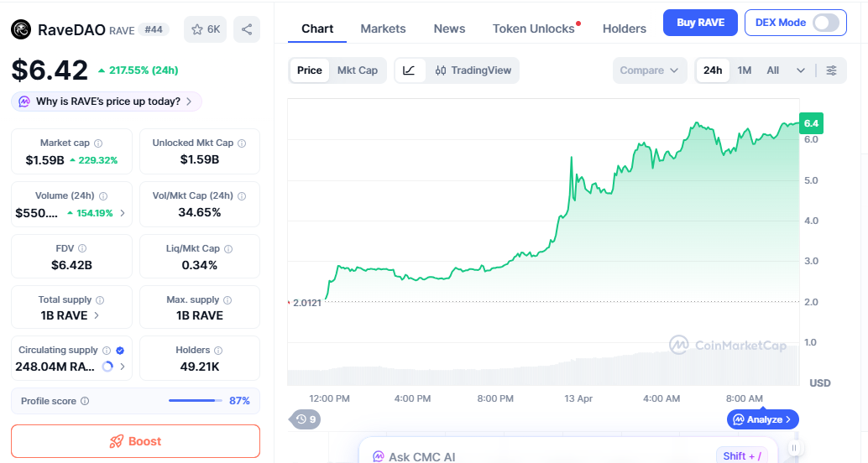Expand Total supply 1B RAVE arrow
The height and width of the screenshot is (463, 868).
(97, 315)
